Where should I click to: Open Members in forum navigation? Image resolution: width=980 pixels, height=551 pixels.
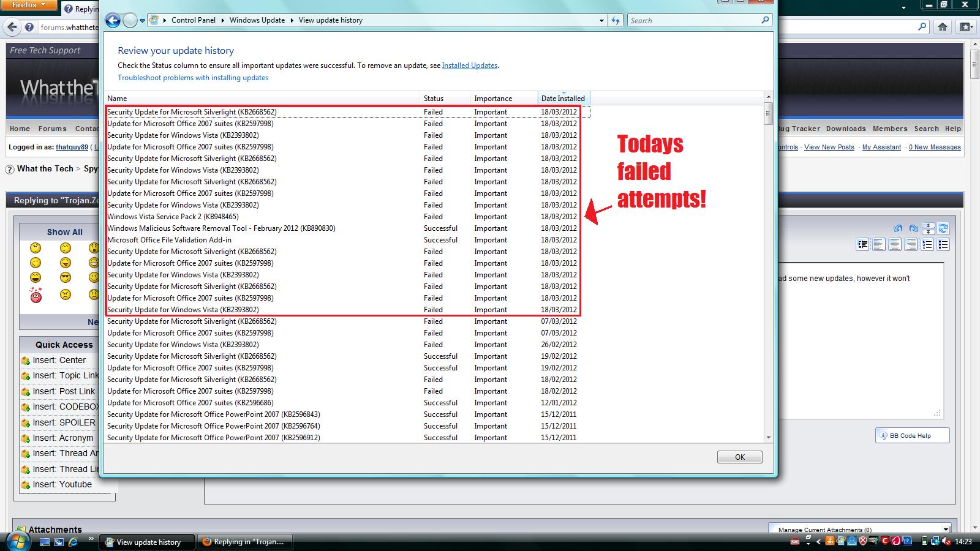pos(890,129)
